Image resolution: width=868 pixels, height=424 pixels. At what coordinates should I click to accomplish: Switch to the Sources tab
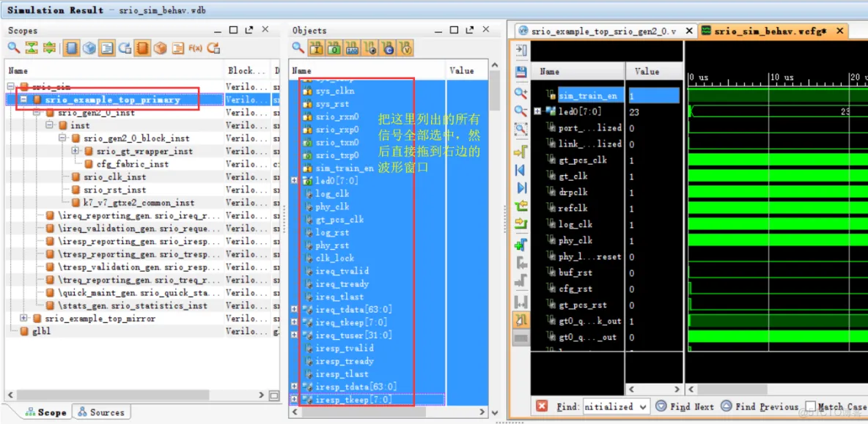coord(101,412)
